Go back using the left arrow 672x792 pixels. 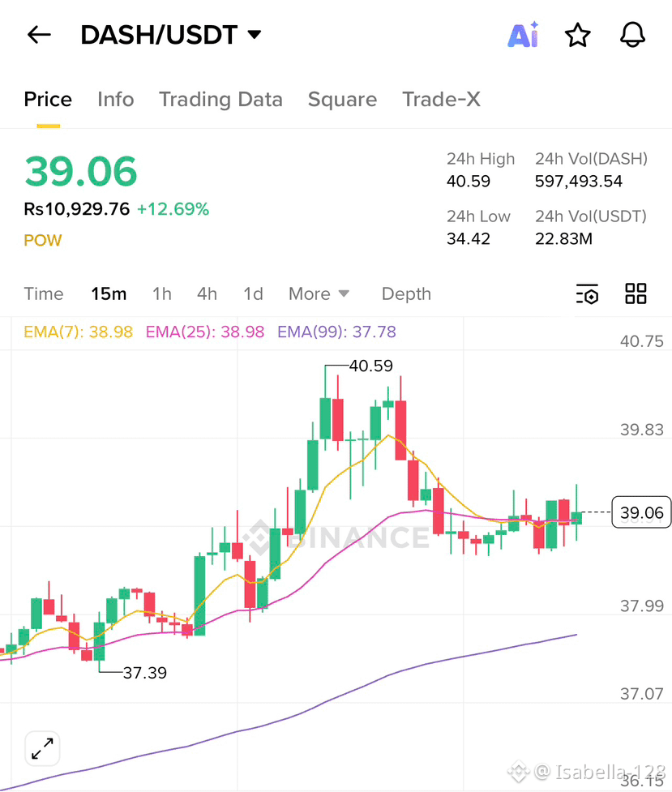(x=40, y=35)
